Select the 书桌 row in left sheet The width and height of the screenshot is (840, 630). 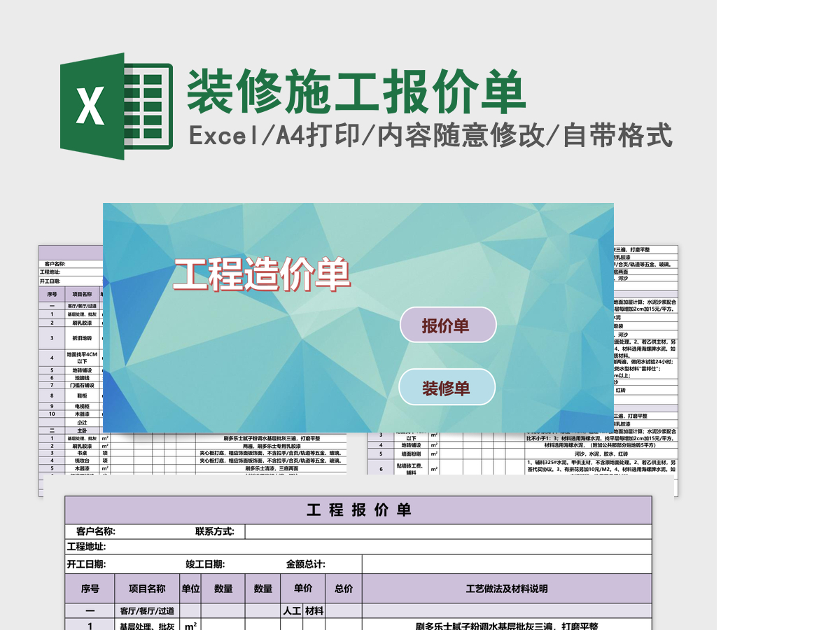[x=192, y=453]
